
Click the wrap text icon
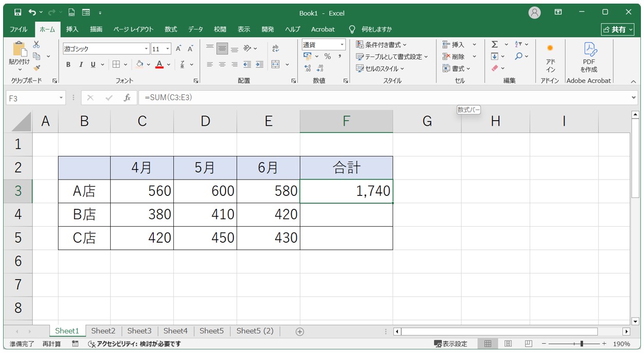(x=275, y=49)
